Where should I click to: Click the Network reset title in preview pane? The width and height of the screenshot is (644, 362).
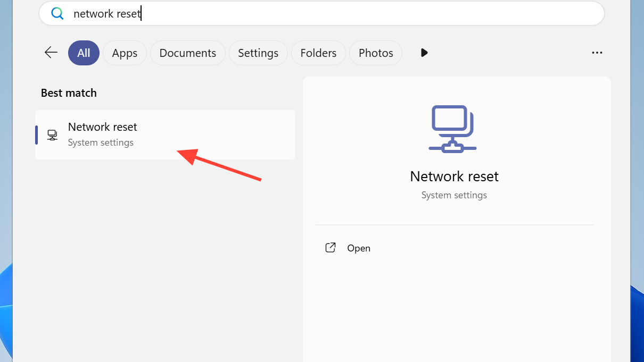click(454, 176)
